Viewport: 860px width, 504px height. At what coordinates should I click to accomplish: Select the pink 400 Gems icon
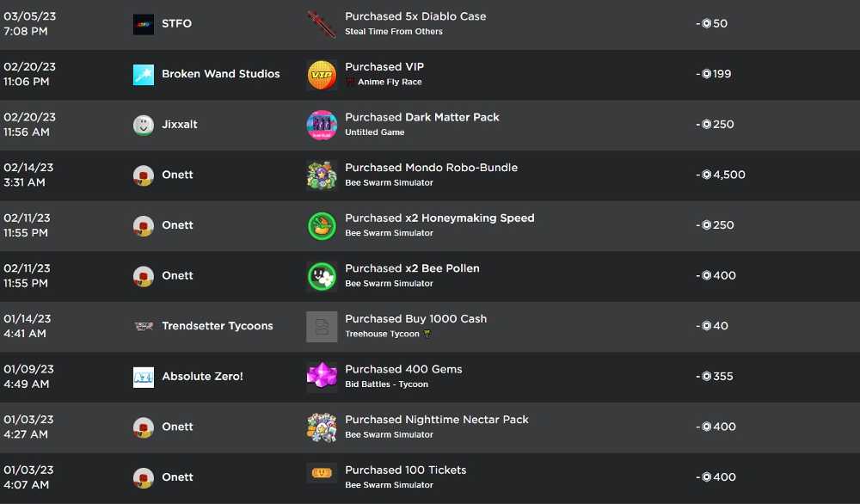[322, 378]
